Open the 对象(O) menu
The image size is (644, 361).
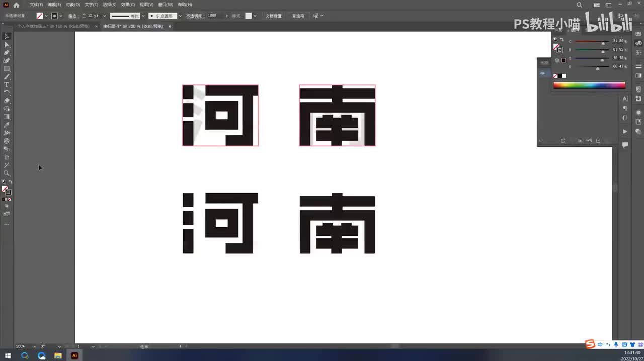(73, 5)
